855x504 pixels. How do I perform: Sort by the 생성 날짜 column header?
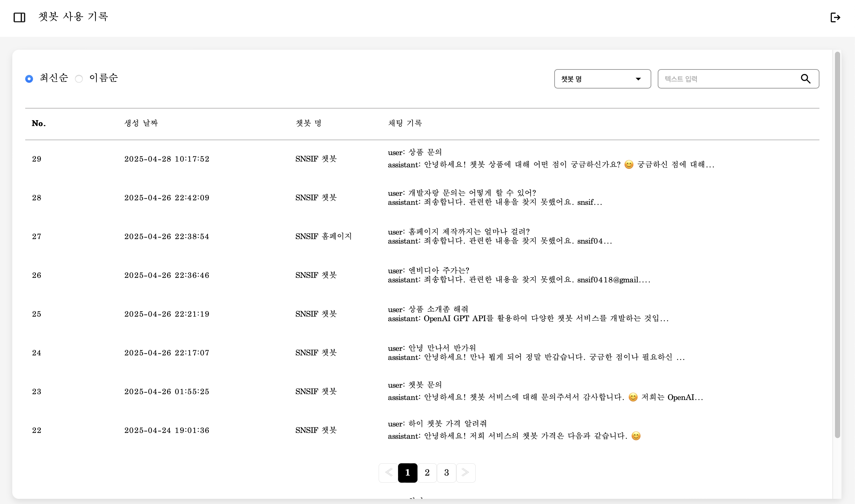pyautogui.click(x=141, y=123)
